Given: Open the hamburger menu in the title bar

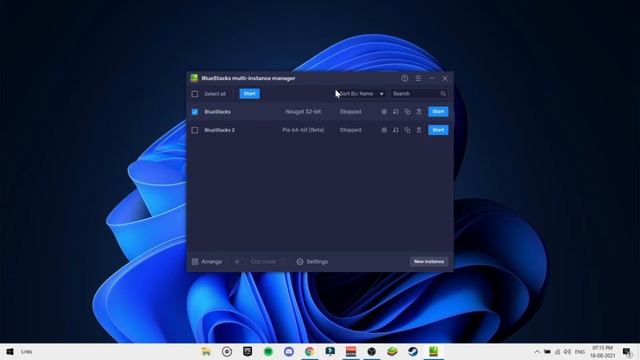Looking at the screenshot, I should (418, 78).
